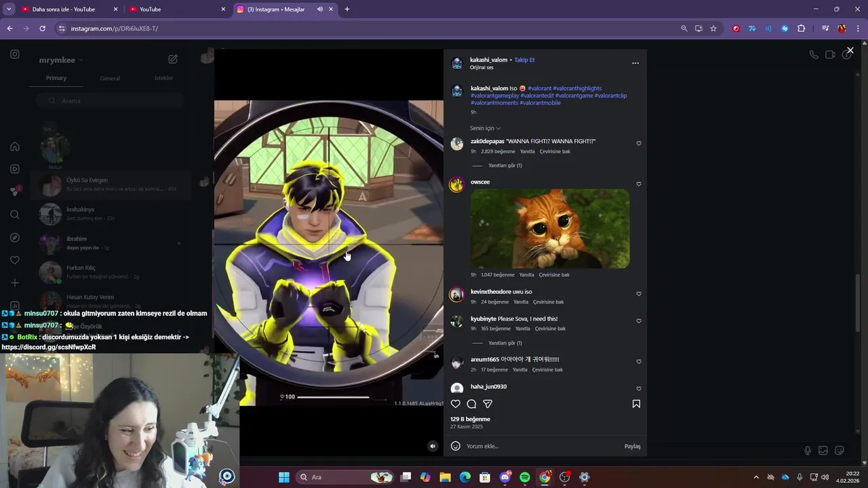This screenshot has height=488, width=868.
Task: Open the Windows Start menu
Action: click(x=284, y=477)
